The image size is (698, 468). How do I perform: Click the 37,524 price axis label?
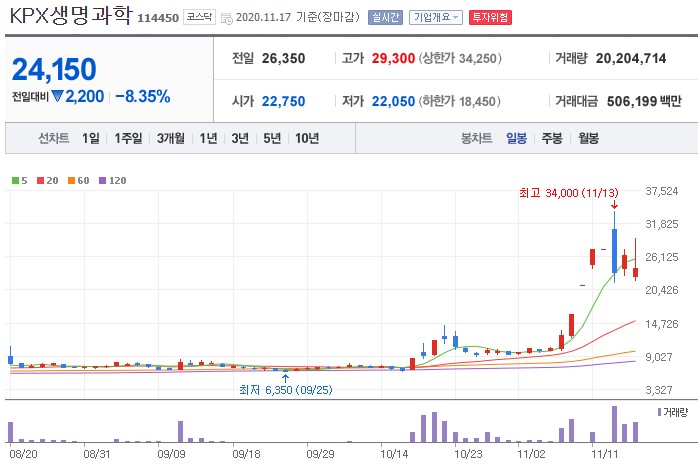661,191
